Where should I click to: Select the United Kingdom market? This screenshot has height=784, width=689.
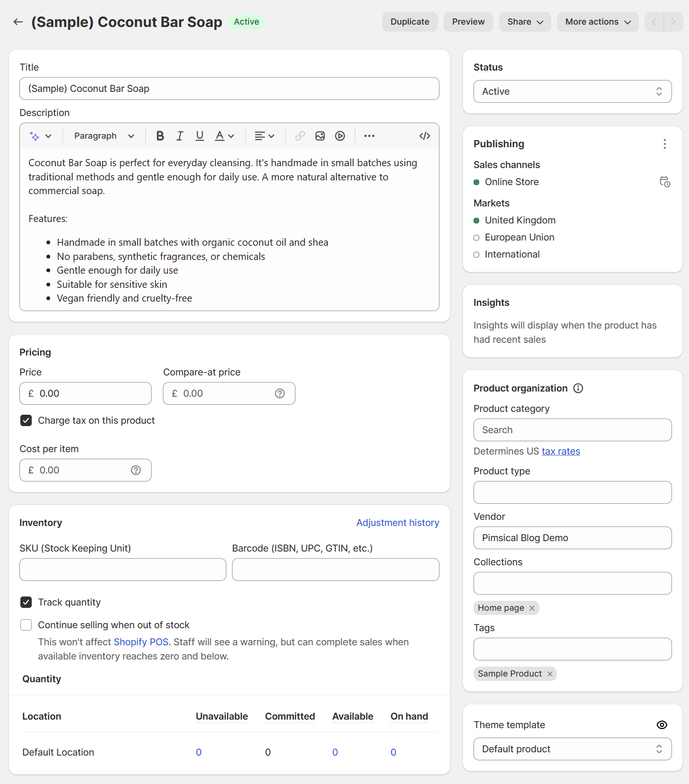[520, 220]
